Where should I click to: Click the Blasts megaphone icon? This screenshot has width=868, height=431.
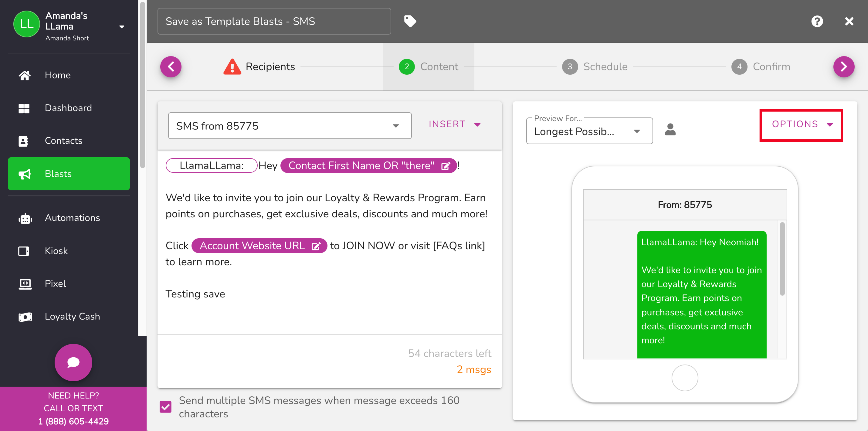pos(25,174)
